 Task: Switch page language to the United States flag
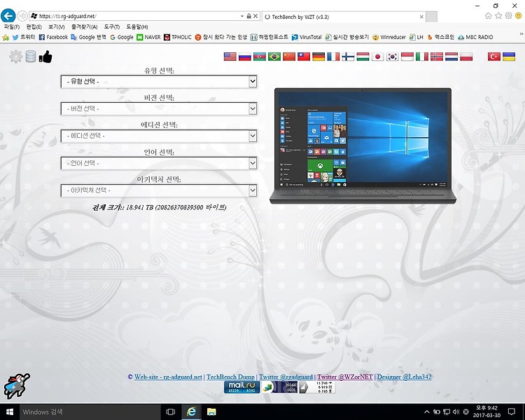pyautogui.click(x=230, y=57)
